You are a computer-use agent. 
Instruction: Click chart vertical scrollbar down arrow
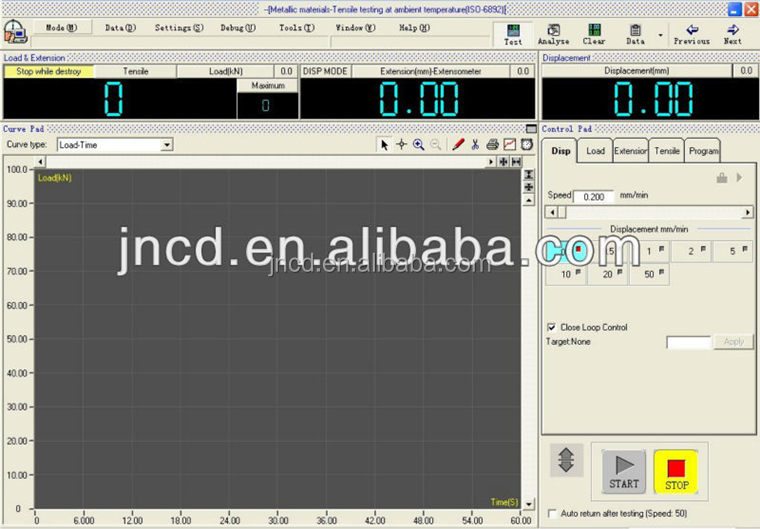pos(528,505)
